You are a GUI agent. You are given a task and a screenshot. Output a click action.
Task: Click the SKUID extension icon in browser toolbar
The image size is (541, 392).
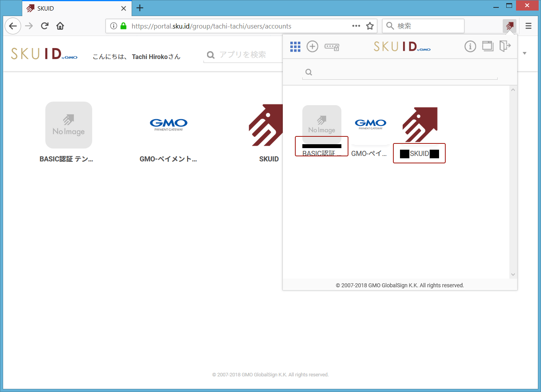509,26
